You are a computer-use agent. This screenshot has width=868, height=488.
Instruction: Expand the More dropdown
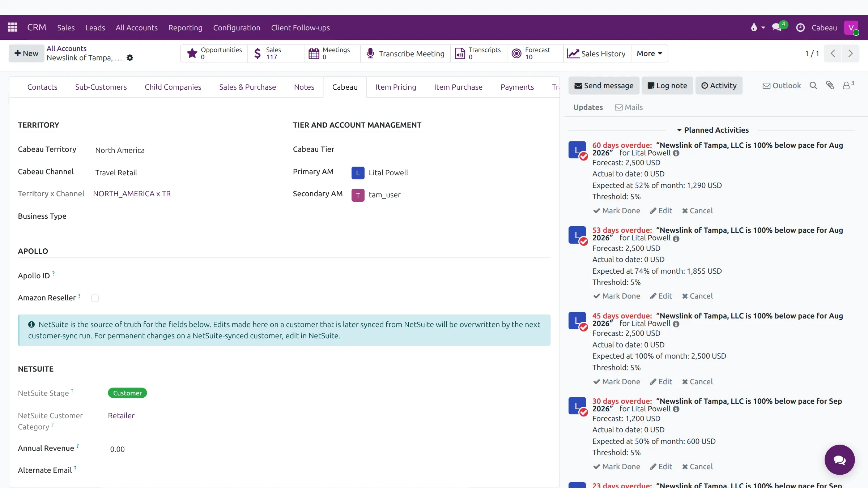click(649, 53)
